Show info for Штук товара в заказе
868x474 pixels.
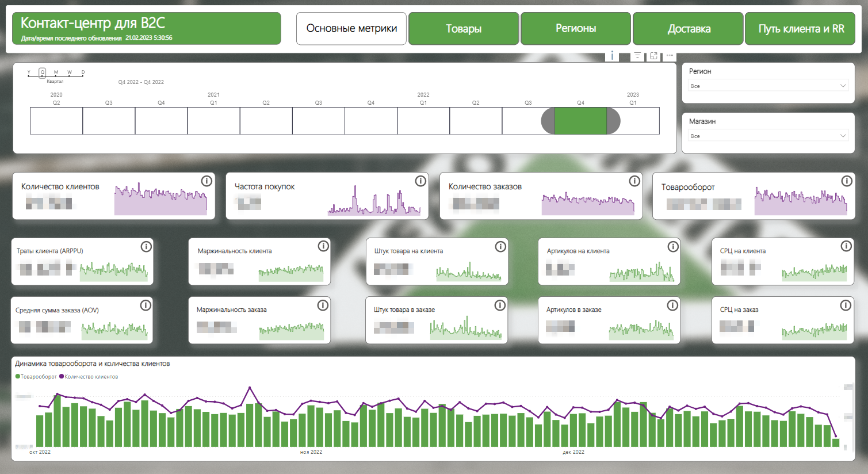point(500,305)
